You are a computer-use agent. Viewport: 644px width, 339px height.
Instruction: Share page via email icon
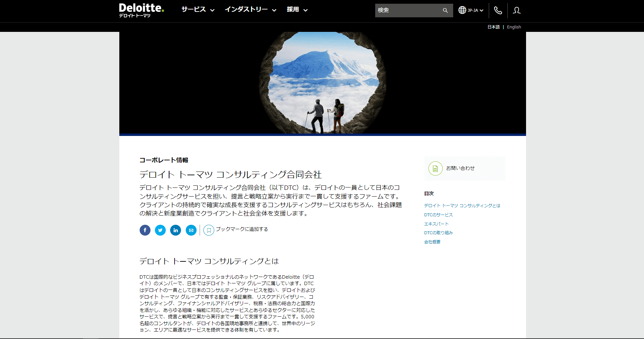191,230
